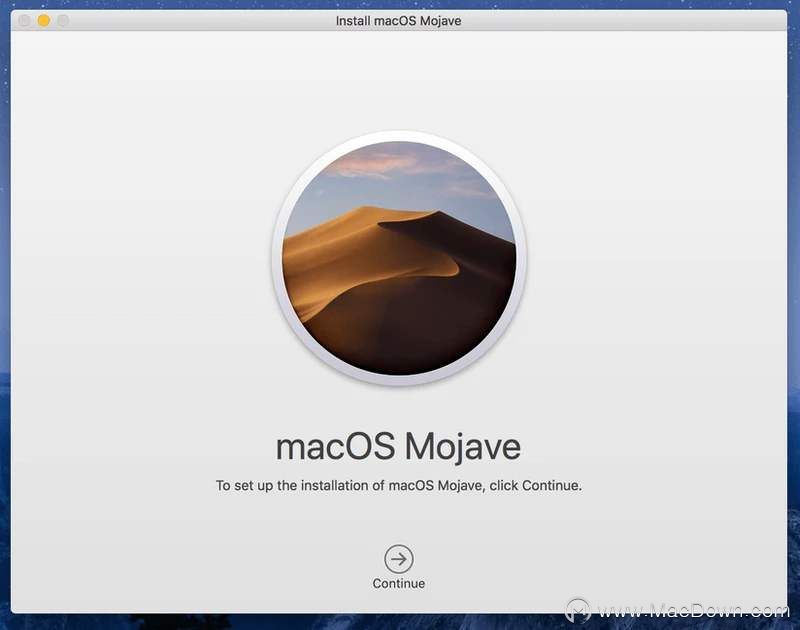This screenshot has height=630, width=800.
Task: Click the Continue text label
Action: point(399,580)
